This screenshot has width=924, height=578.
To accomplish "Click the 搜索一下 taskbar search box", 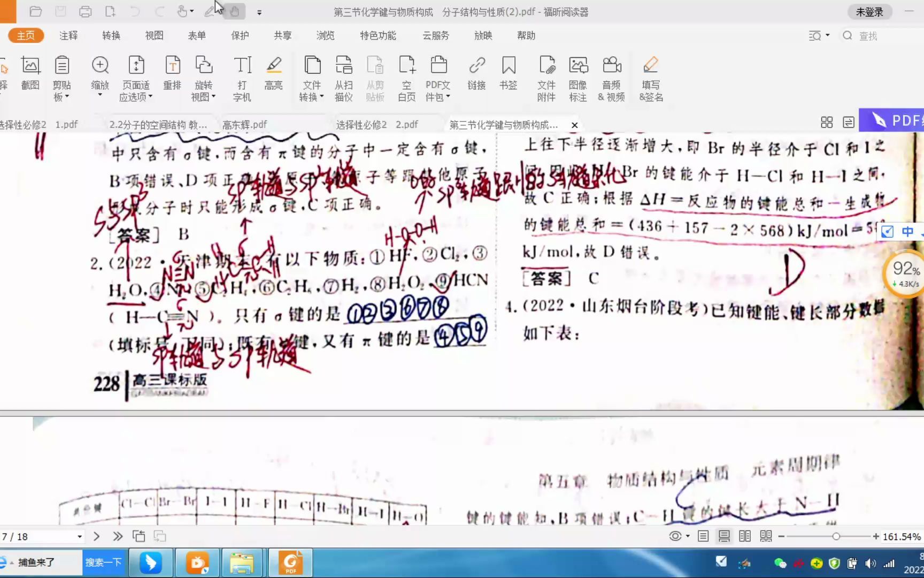I will 104,562.
